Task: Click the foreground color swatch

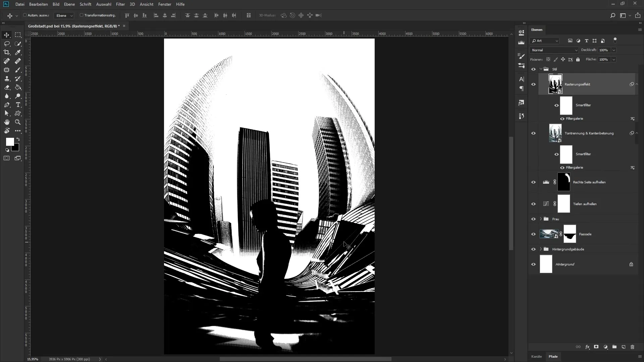Action: pos(9,141)
